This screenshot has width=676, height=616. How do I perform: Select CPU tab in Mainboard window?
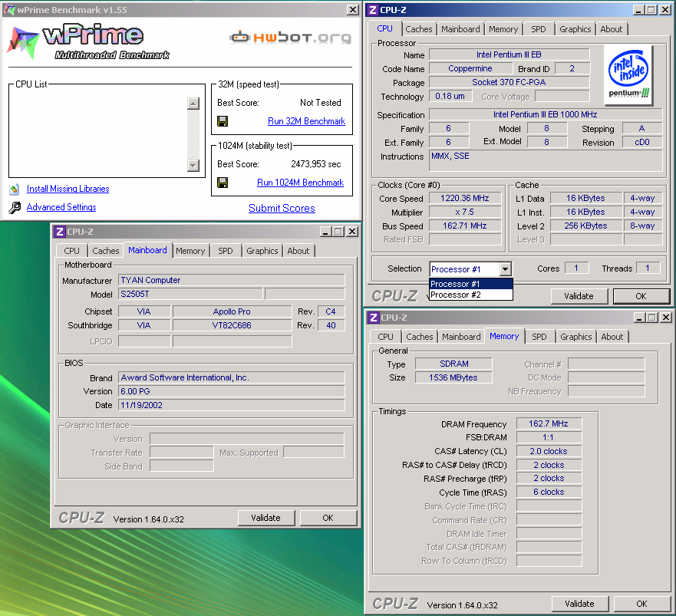(71, 251)
